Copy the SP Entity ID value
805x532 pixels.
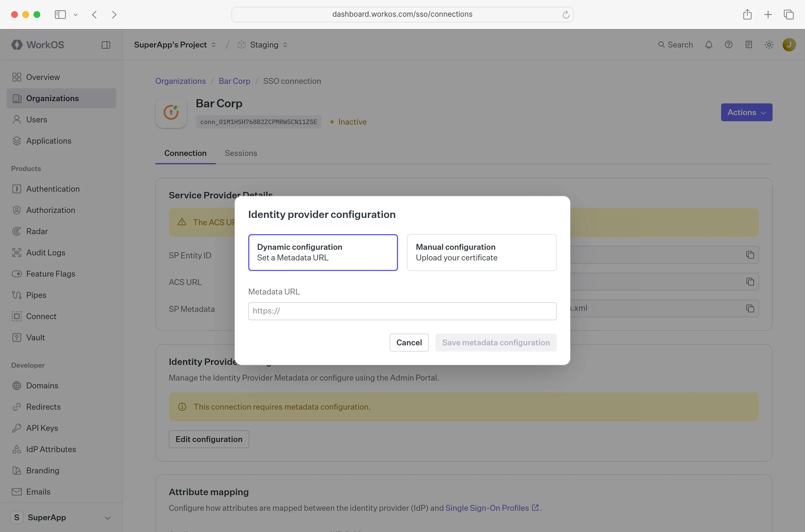(x=750, y=255)
